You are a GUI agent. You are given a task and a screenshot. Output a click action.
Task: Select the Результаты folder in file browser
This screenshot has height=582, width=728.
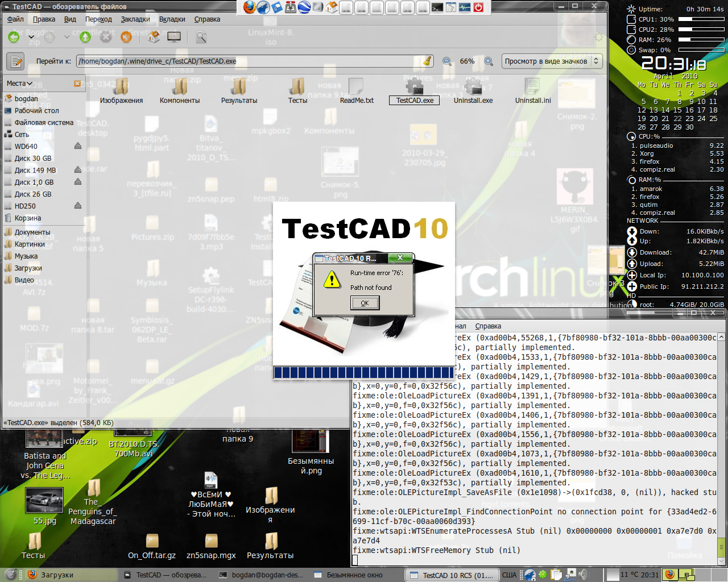(x=239, y=92)
